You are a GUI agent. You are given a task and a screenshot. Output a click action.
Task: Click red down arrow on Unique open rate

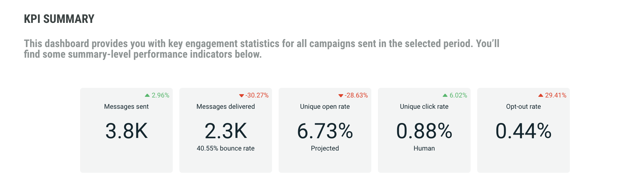(341, 96)
